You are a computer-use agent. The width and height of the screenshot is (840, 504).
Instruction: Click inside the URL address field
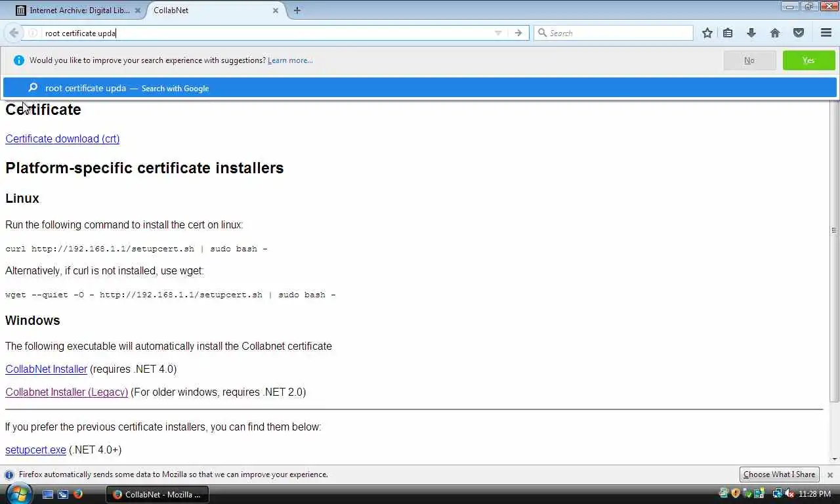tap(266, 33)
